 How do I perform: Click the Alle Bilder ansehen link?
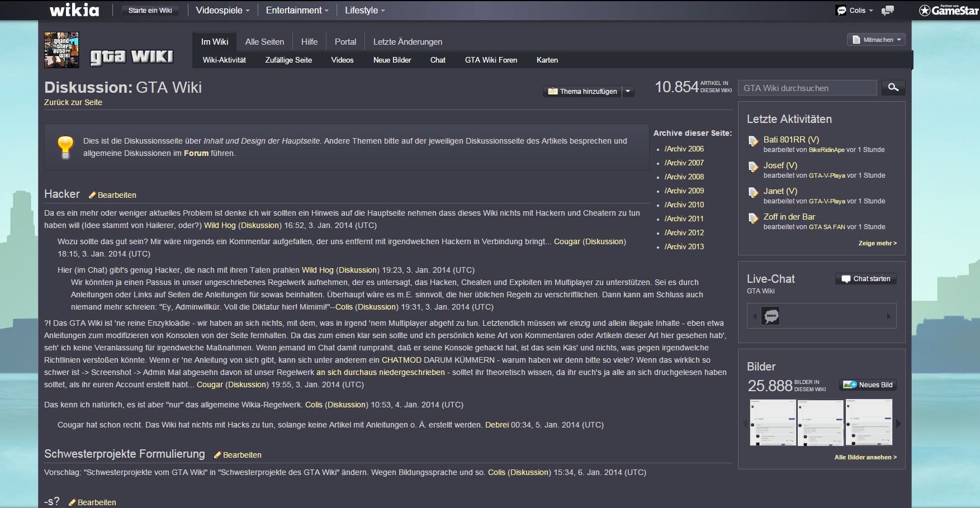click(x=865, y=457)
